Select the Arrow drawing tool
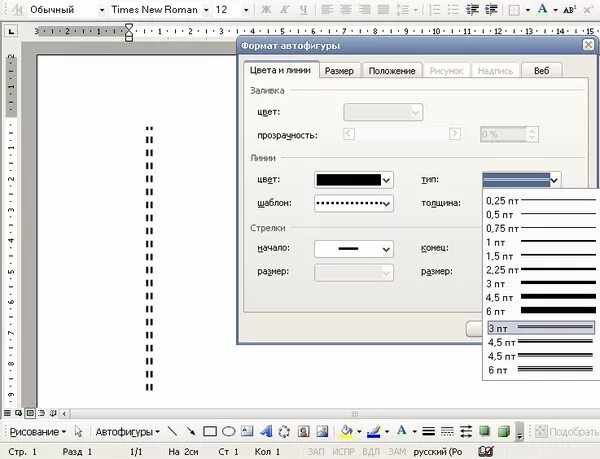The image size is (600, 459). point(191,431)
